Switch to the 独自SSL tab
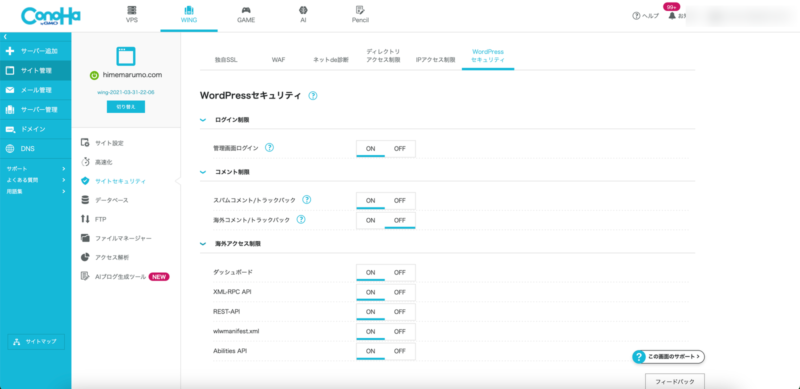The height and width of the screenshot is (389, 800). coord(226,60)
